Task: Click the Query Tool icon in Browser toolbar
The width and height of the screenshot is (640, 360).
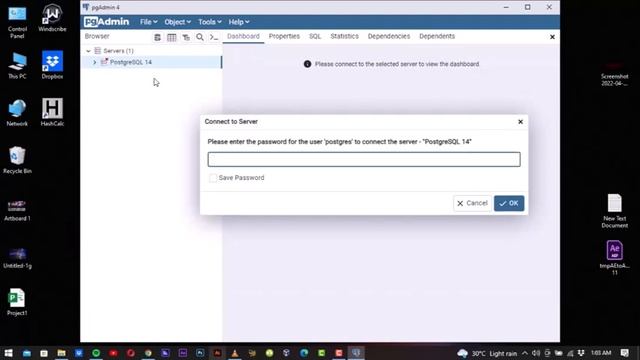Action: click(157, 37)
